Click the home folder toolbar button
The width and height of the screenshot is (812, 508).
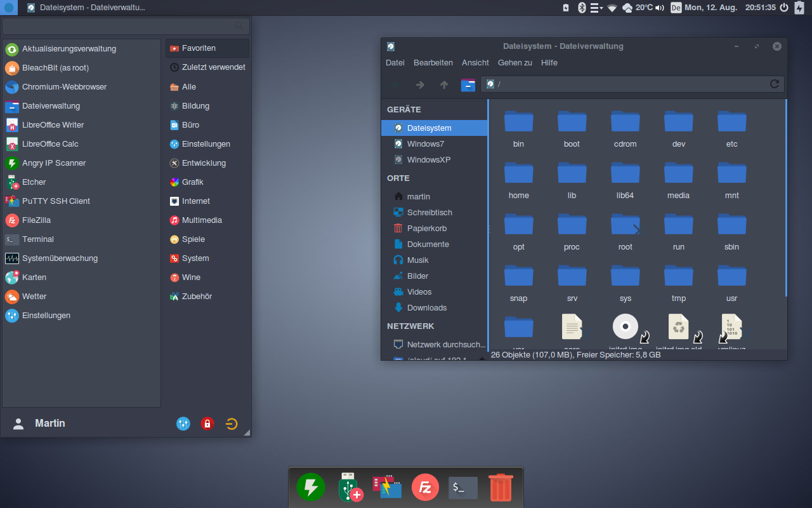[468, 84]
